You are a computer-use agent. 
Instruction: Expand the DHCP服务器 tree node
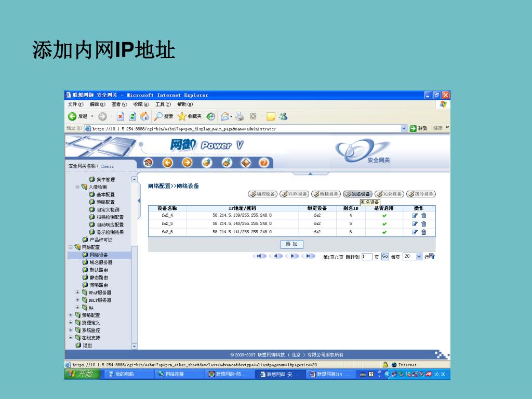coord(77,300)
